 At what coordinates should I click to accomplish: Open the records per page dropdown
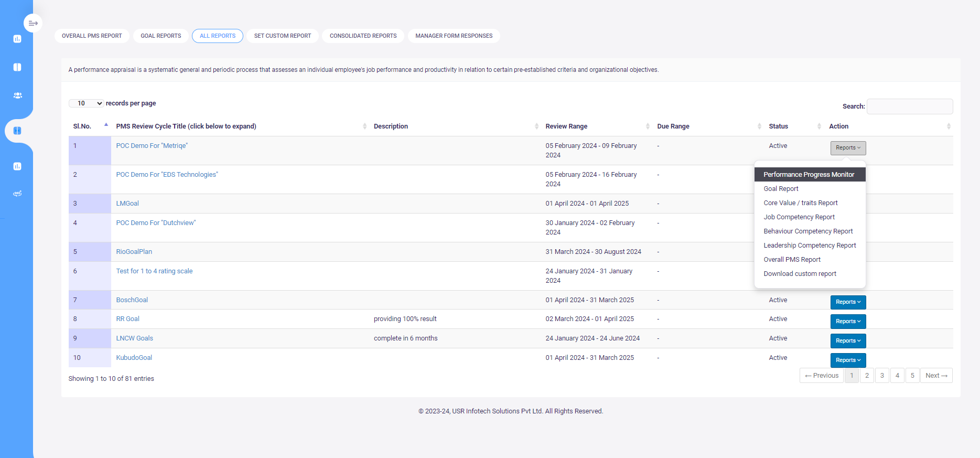87,103
